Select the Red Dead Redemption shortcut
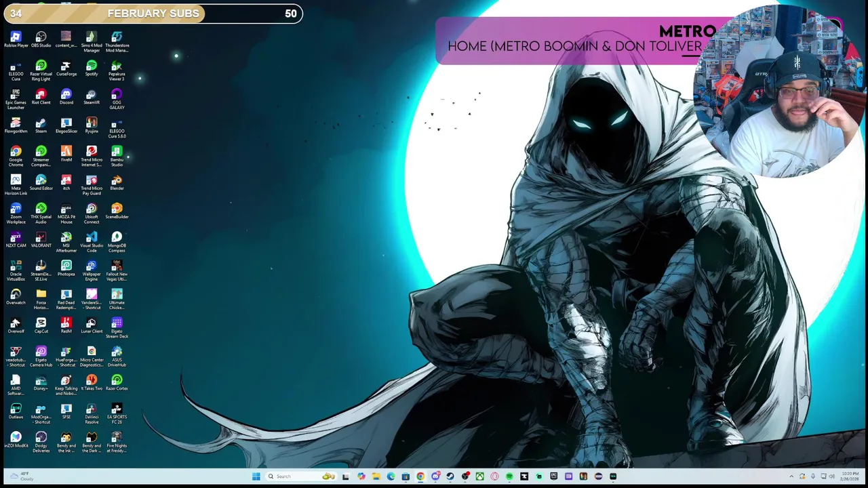The image size is (868, 488). (66, 299)
